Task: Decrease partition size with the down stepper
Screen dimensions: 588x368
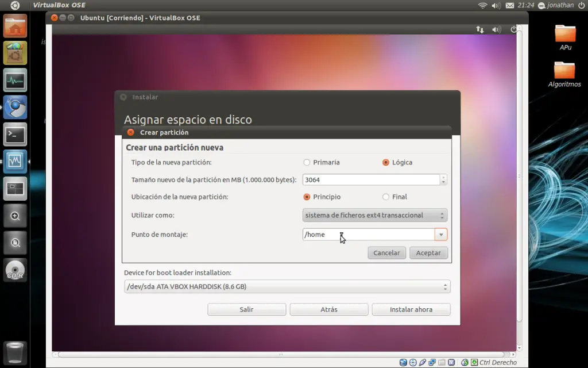Action: click(443, 182)
